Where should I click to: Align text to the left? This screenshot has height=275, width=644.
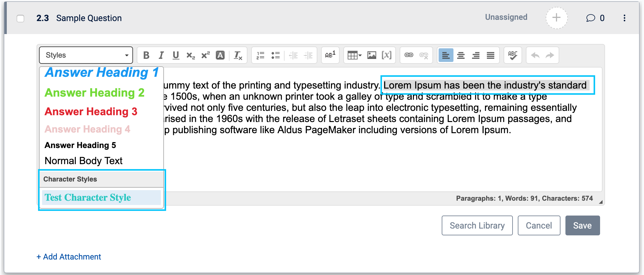446,55
